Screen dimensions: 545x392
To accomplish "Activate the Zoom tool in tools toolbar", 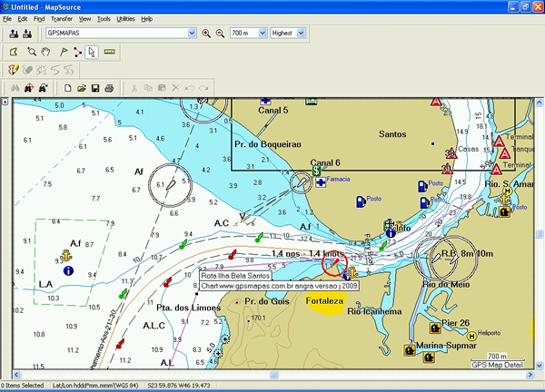I will click(31, 52).
